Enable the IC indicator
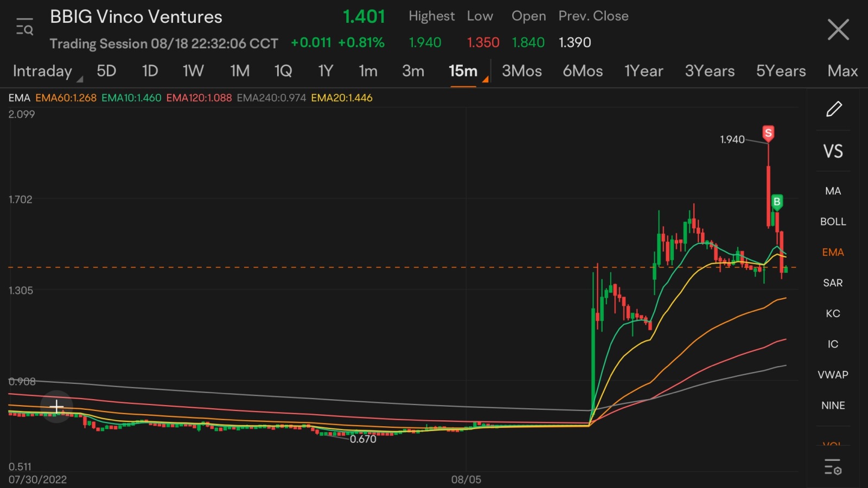 point(833,344)
